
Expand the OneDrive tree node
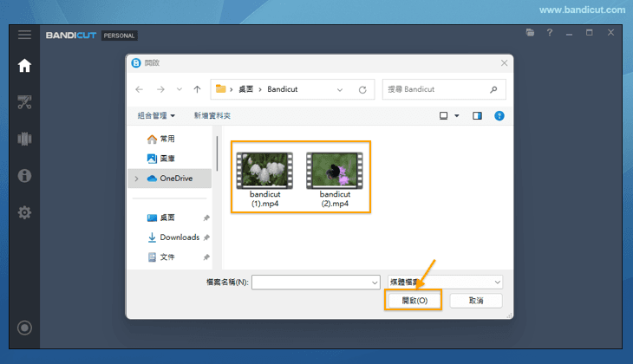[136, 179]
